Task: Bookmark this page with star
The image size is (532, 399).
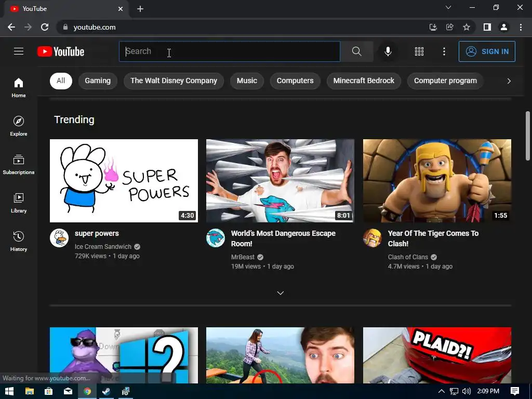Action: (x=467, y=27)
